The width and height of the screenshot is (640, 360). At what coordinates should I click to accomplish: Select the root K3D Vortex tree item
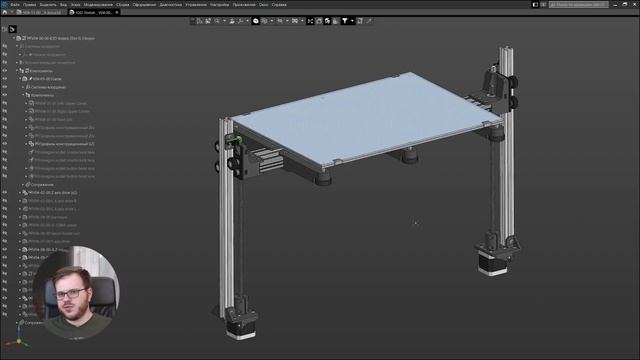click(x=61, y=38)
